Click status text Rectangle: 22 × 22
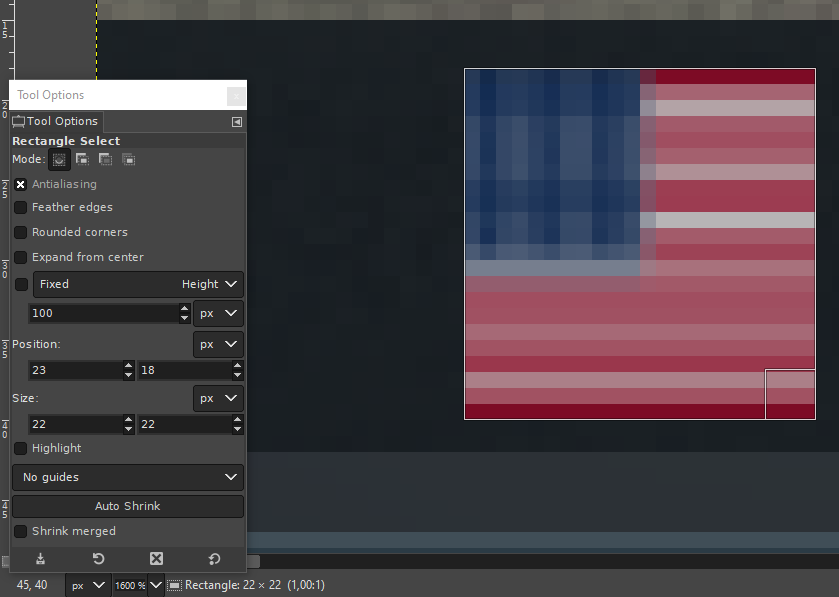The height and width of the screenshot is (597, 839). (x=233, y=585)
